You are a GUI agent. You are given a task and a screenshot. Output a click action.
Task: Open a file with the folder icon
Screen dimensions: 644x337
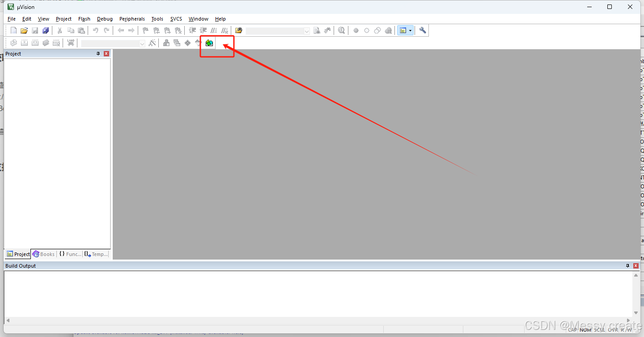click(24, 30)
